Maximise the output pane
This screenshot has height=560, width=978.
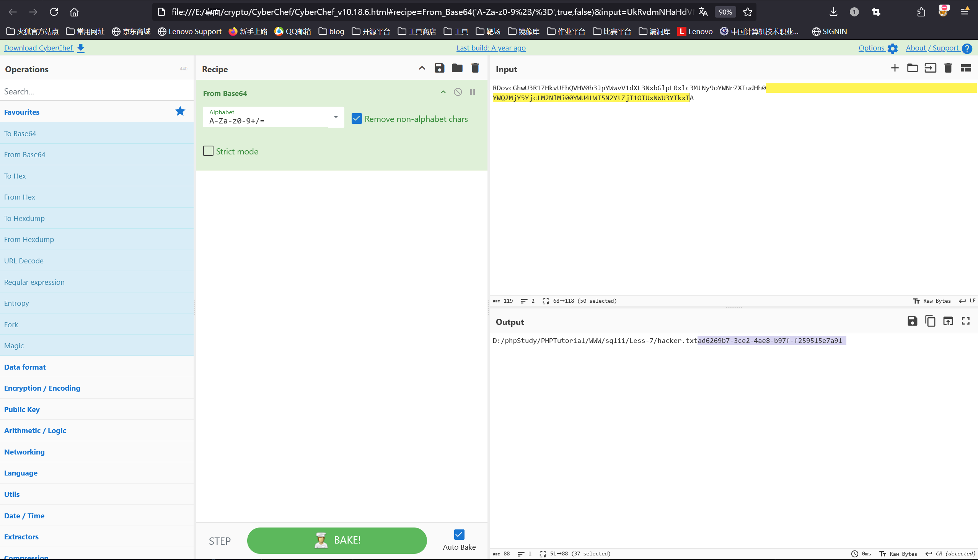pos(965,321)
